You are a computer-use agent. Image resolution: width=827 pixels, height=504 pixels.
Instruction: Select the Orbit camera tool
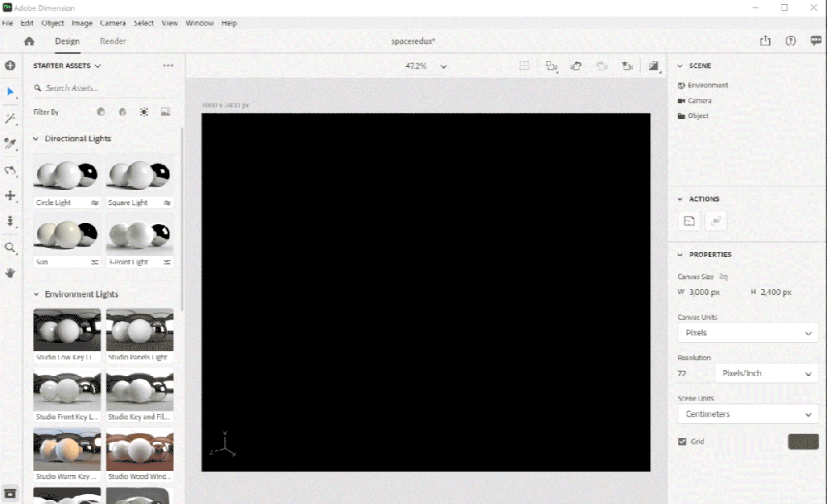tap(11, 170)
